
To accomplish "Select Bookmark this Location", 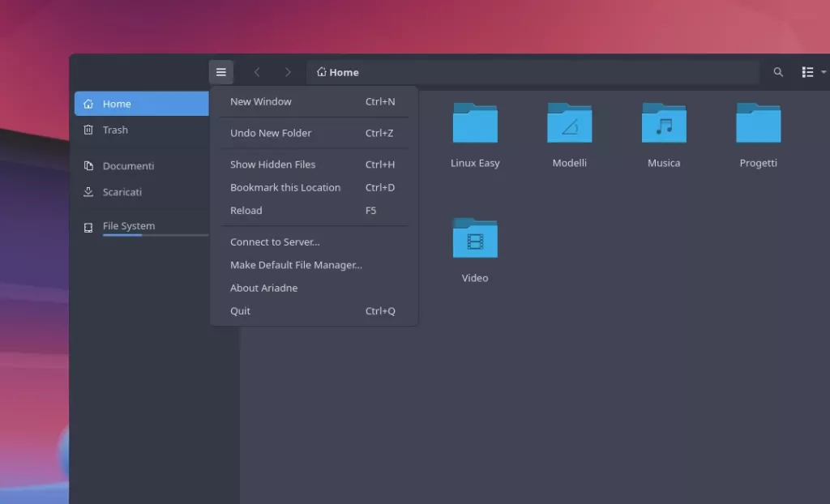I will (314, 187).
